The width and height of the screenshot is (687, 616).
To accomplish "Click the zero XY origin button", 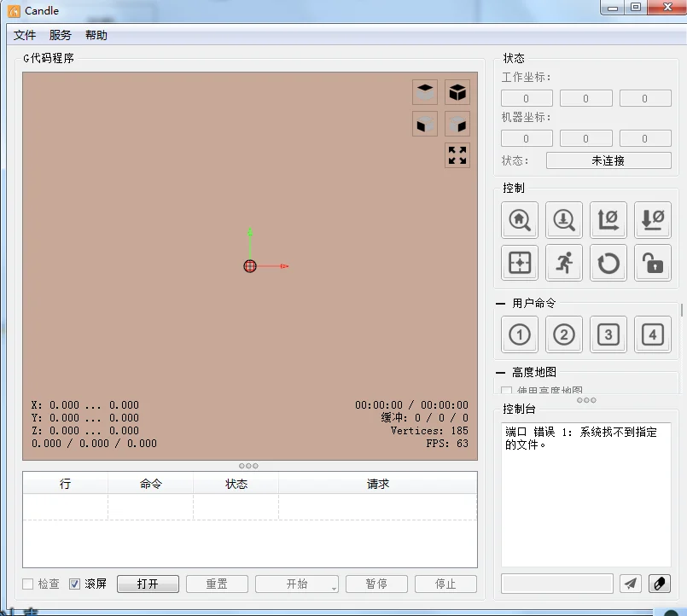I will tap(608, 219).
